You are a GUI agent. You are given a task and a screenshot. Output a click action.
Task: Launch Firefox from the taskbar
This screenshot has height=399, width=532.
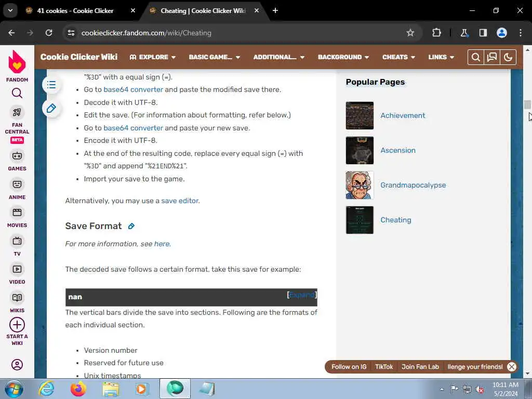point(78,389)
